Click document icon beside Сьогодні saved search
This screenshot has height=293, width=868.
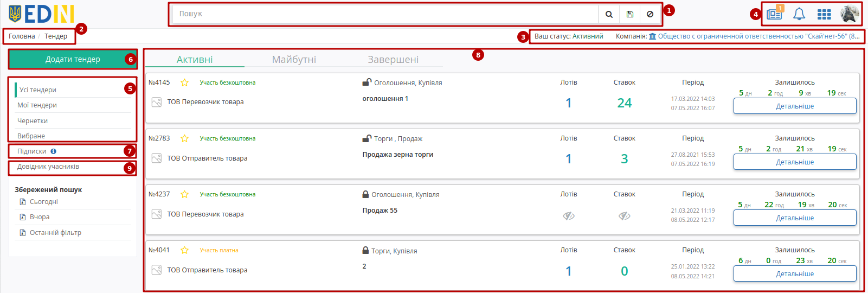click(x=23, y=202)
